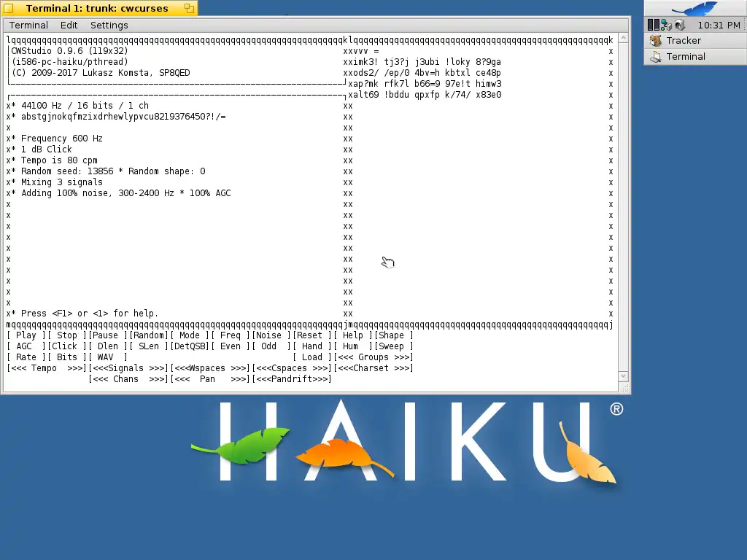Click the [Reset ] button

point(313,335)
